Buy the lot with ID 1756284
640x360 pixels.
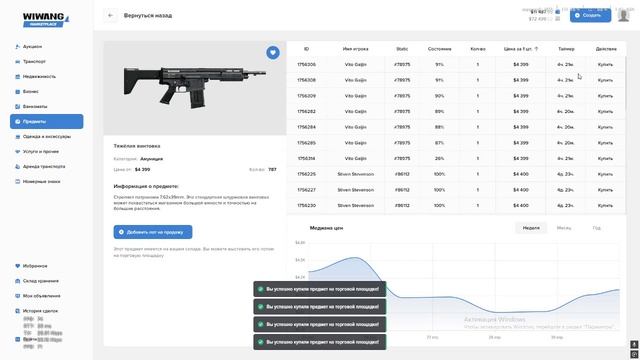point(605,127)
